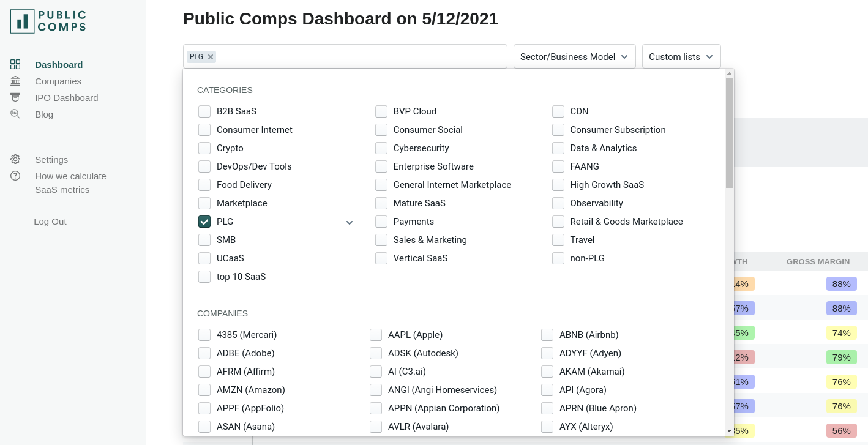Click the Blog magnifier icon

coord(15,114)
